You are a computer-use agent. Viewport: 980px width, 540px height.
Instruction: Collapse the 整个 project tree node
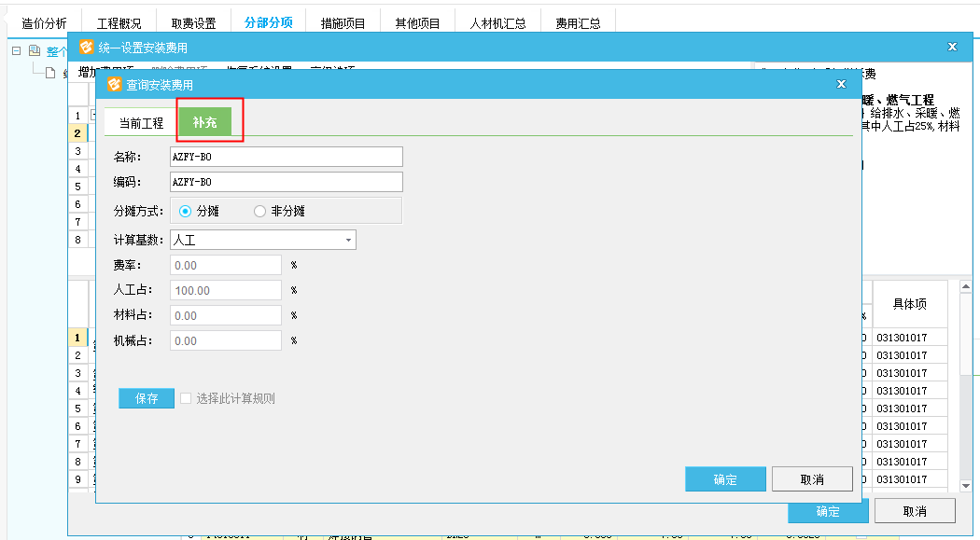click(x=16, y=51)
